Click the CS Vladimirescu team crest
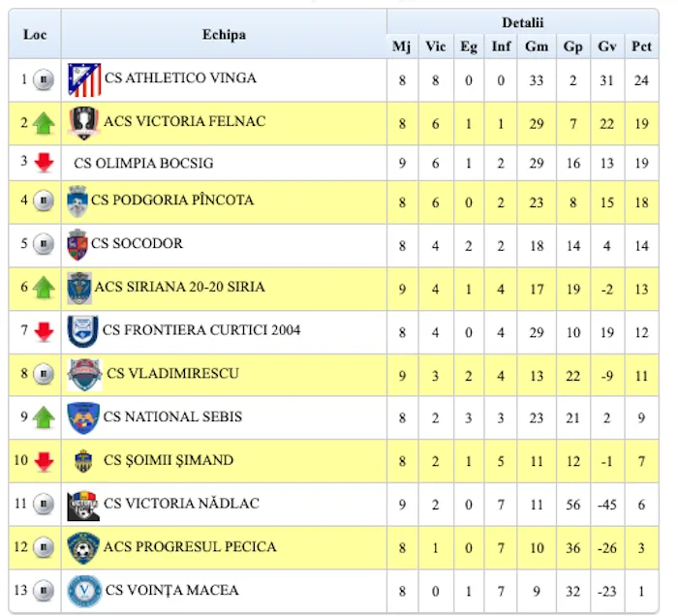Viewport: 678px width, 616px height. click(x=84, y=374)
